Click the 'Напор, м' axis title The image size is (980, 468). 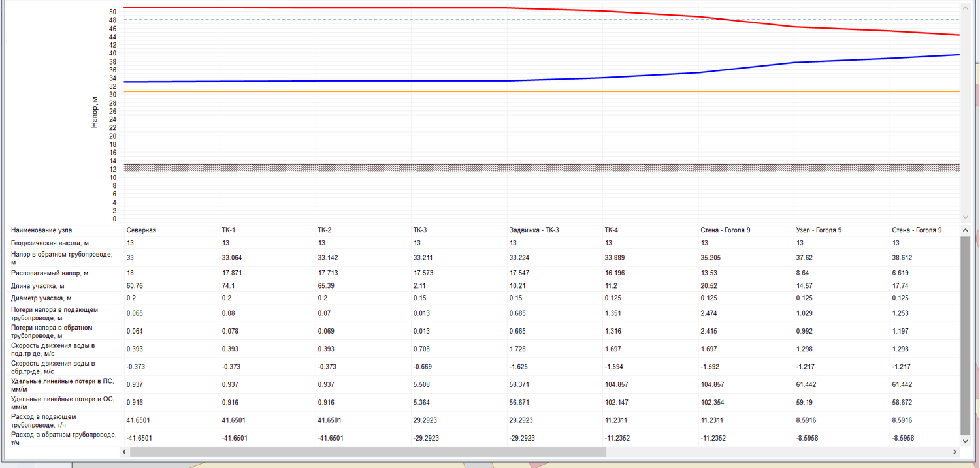95,111
